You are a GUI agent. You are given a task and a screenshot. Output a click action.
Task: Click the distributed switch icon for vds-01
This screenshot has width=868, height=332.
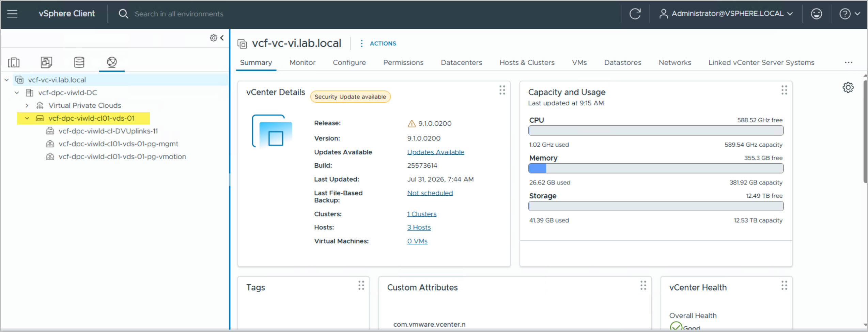tap(40, 118)
